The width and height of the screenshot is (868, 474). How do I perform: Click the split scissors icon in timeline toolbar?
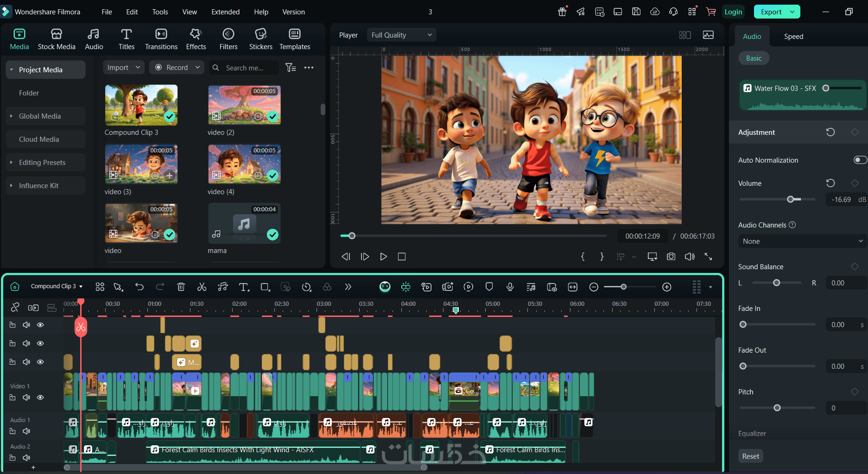pos(202,287)
